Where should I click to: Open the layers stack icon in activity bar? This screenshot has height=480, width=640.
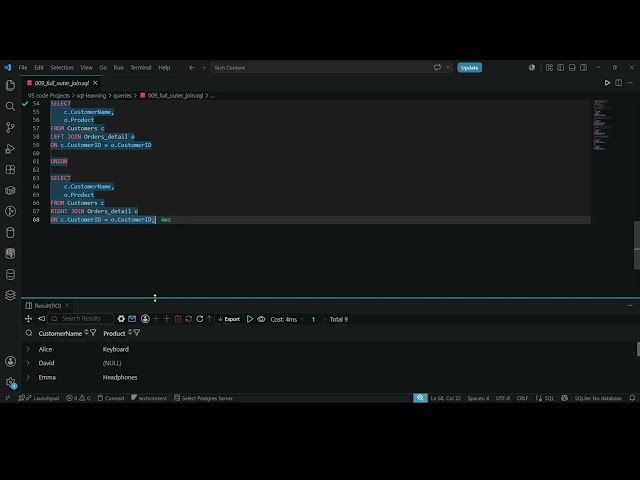click(x=10, y=295)
